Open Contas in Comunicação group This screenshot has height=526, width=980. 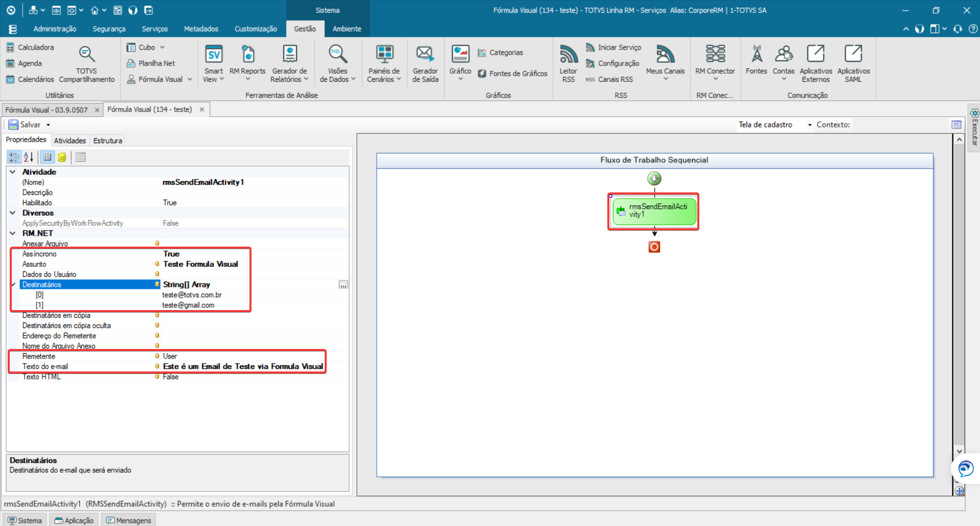(x=784, y=64)
